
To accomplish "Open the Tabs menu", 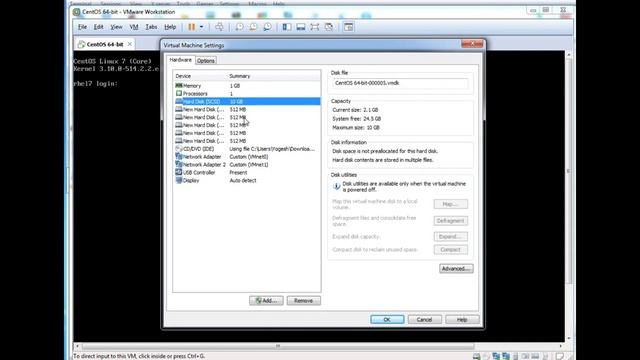I will [151, 27].
